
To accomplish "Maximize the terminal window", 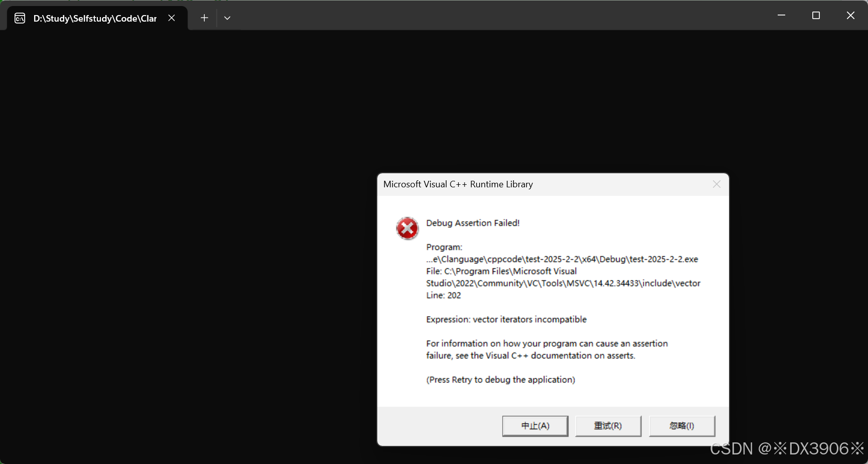I will click(816, 16).
